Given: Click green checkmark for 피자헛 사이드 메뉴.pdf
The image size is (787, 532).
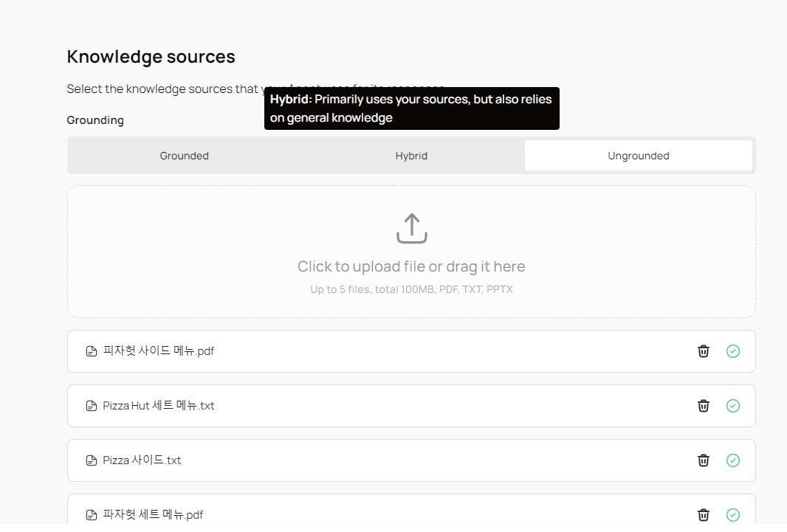Looking at the screenshot, I should [x=733, y=351].
